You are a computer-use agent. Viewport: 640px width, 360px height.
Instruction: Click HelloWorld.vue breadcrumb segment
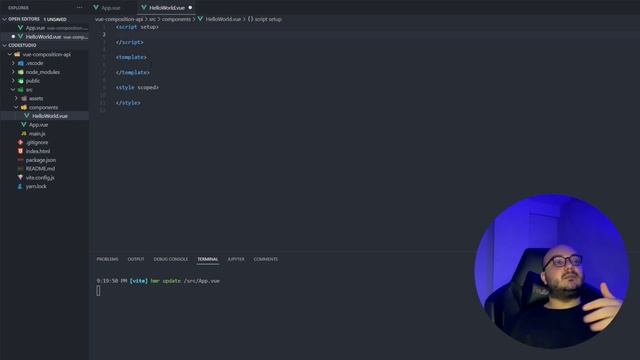(223, 19)
